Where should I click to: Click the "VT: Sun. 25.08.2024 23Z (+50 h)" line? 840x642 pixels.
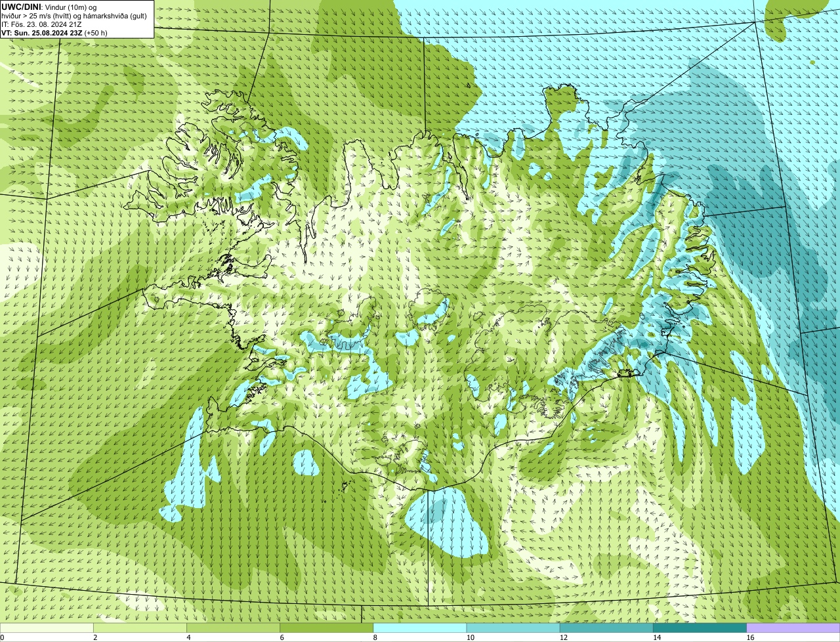click(x=54, y=33)
